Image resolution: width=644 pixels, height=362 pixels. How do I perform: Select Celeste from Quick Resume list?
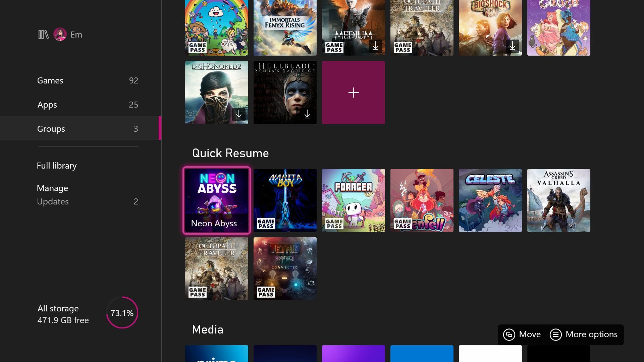point(490,200)
